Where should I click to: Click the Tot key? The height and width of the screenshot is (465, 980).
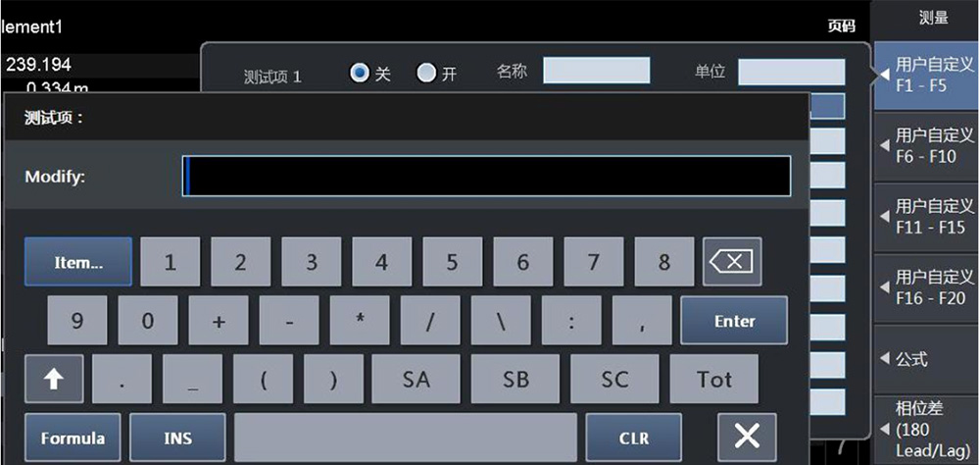(714, 380)
